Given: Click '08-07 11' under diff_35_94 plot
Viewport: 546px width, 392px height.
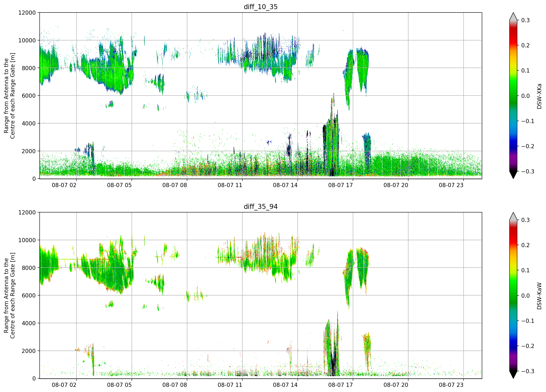Looking at the screenshot, I should (230, 385).
